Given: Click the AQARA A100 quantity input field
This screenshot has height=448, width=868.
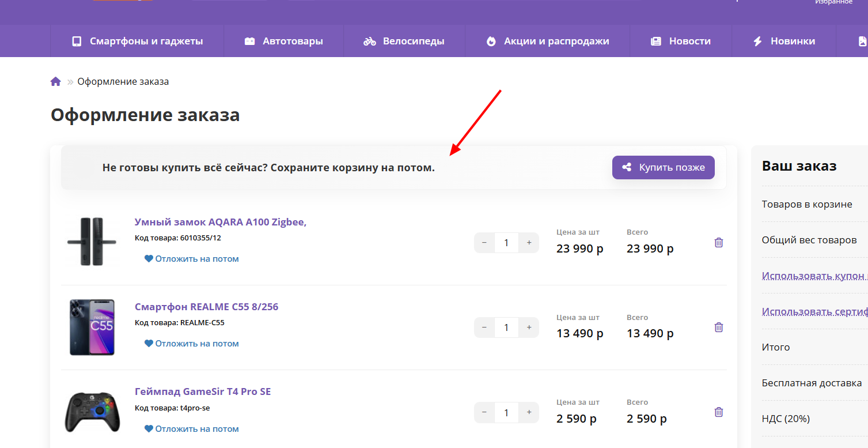Looking at the screenshot, I should coord(506,243).
